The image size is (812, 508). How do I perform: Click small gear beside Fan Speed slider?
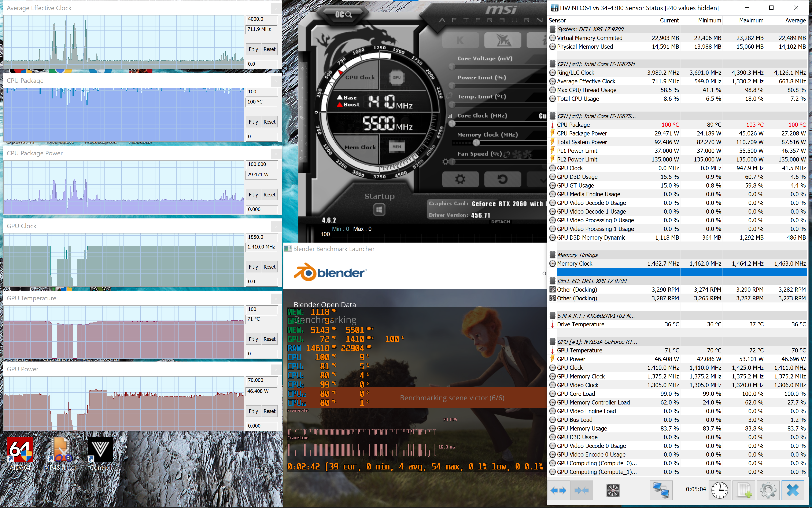(x=445, y=162)
